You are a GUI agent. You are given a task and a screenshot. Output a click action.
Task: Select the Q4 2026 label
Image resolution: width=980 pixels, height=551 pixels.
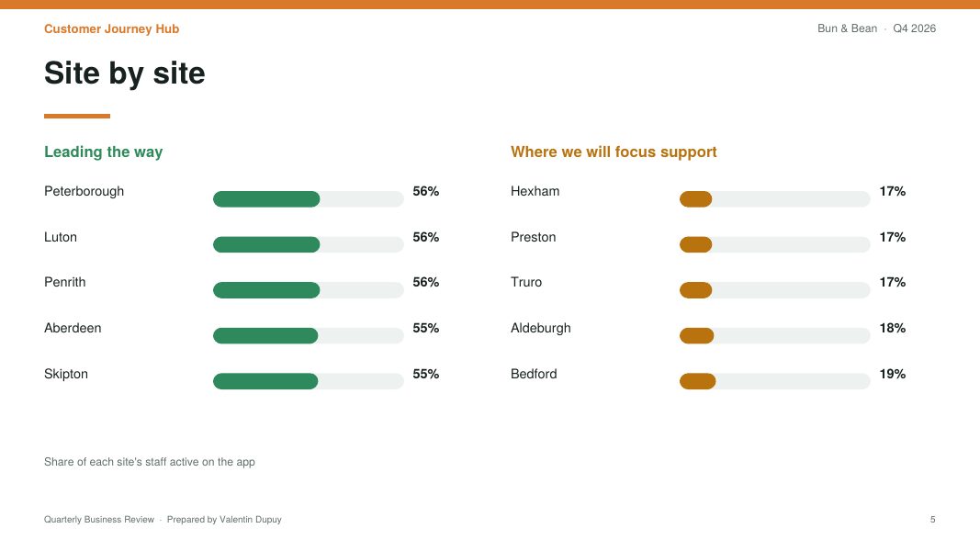[915, 28]
